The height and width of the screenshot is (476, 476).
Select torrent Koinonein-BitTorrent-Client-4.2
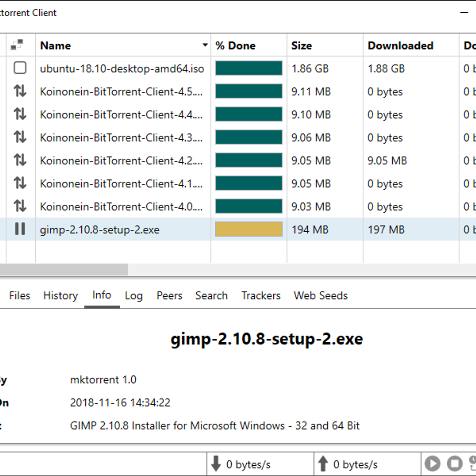pyautogui.click(x=121, y=161)
